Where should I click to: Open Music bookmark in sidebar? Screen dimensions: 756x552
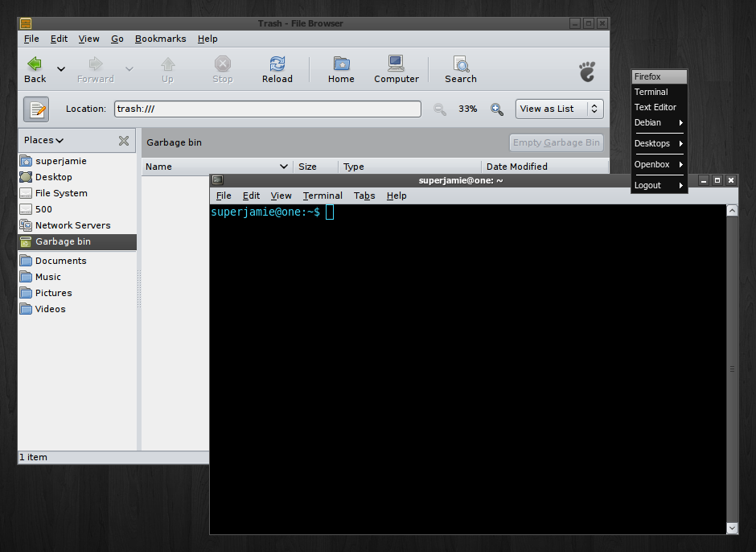click(77, 277)
